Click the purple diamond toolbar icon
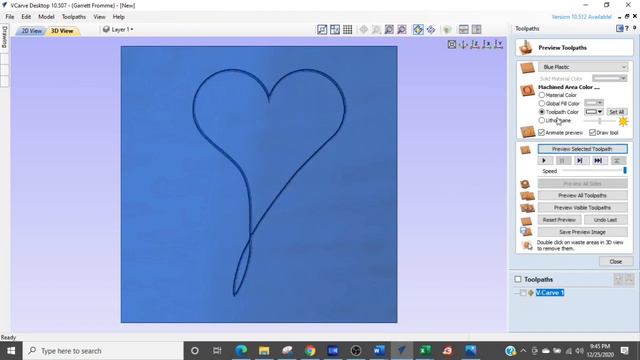640x360 pixels. (431, 29)
